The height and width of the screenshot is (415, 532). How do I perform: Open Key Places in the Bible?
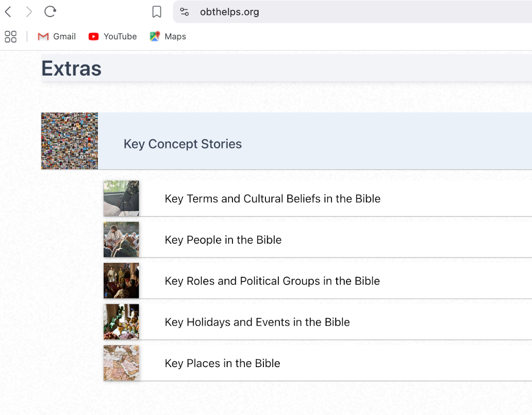click(222, 363)
